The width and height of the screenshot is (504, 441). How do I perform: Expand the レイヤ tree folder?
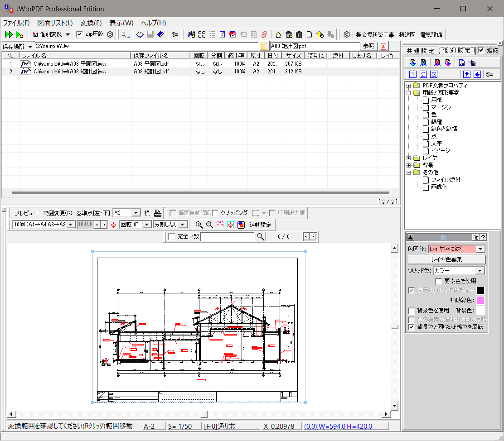coord(409,158)
